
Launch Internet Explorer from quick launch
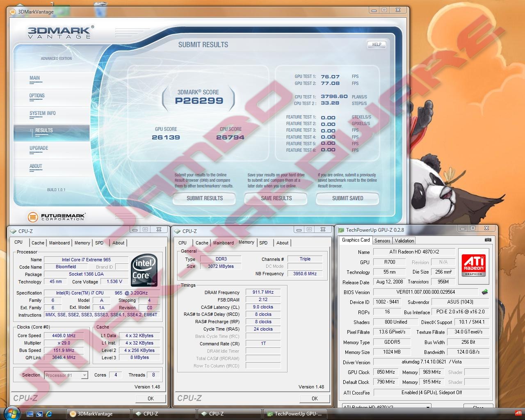click(49, 414)
